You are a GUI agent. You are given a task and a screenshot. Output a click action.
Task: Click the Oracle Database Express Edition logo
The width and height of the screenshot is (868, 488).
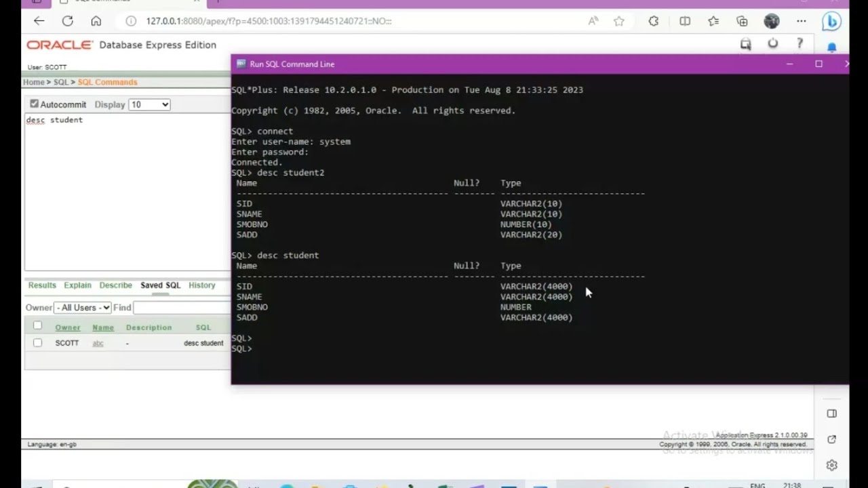[121, 45]
